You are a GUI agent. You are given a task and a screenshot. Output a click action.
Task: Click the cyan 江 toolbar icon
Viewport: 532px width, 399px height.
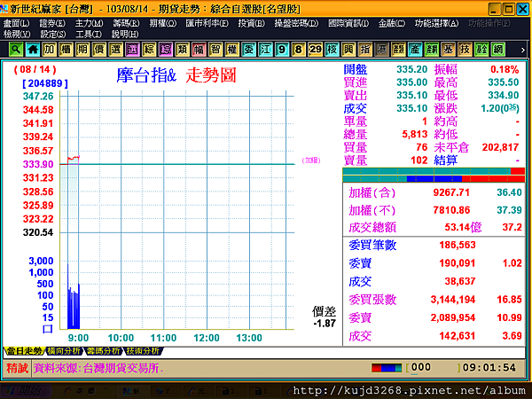[x=265, y=50]
